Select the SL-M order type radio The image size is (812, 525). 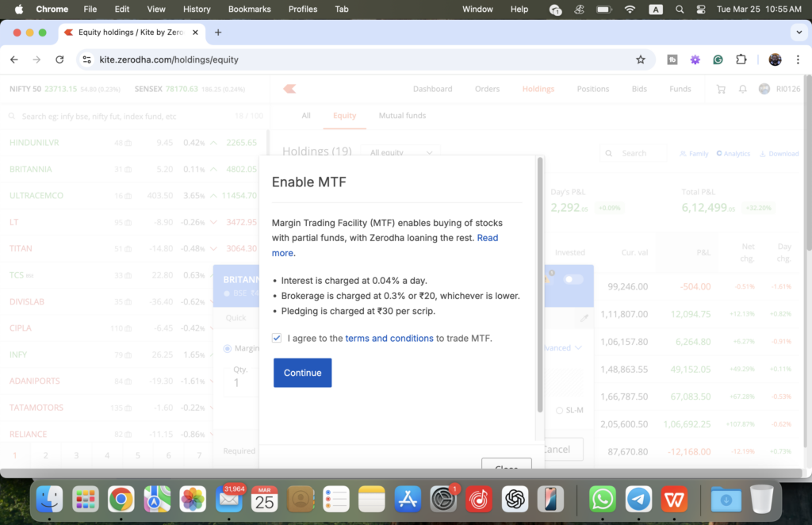[559, 410]
